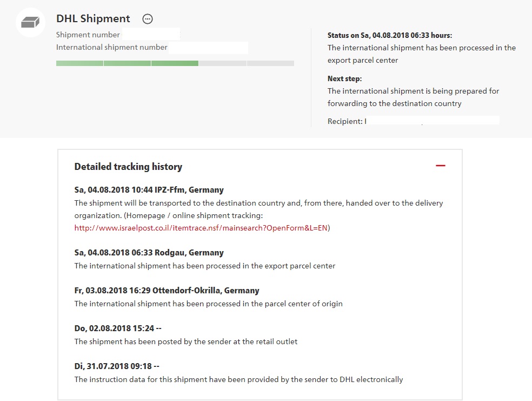Select the Rodgau, Germany tracking entry heading
Screen dimensions: 532x401
[x=149, y=253]
